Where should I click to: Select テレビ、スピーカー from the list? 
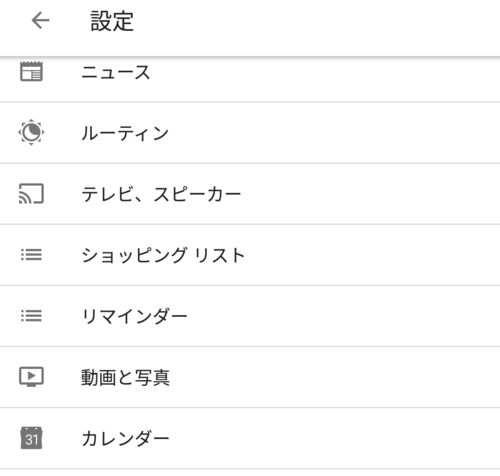[250, 194]
